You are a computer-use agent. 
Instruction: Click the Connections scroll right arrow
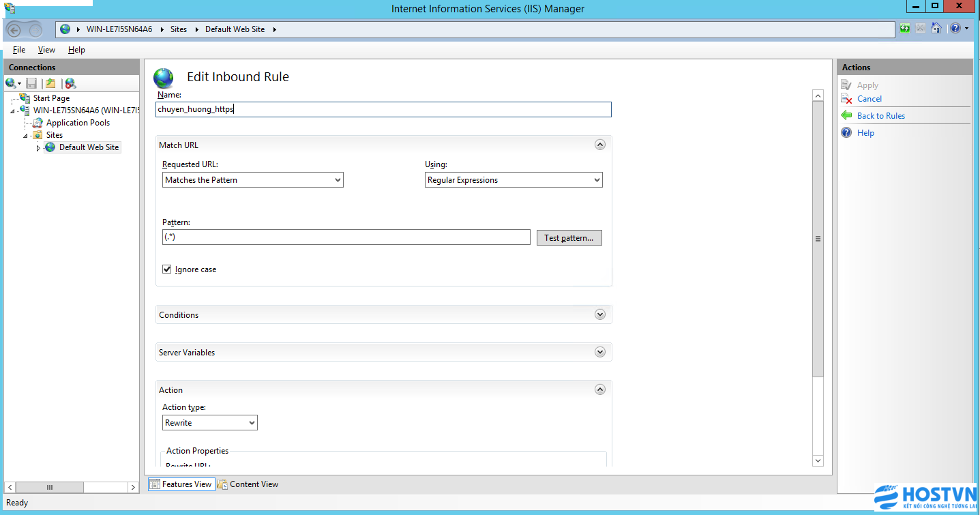coord(133,488)
